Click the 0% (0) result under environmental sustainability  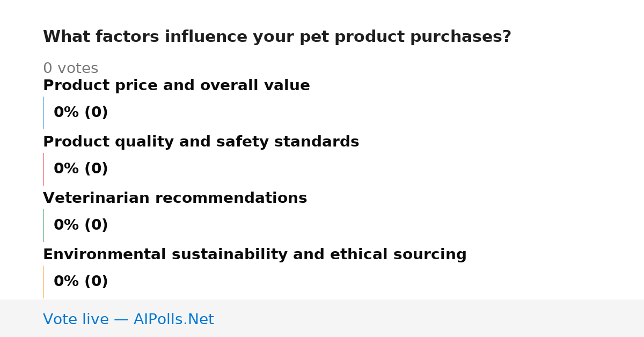(80, 282)
